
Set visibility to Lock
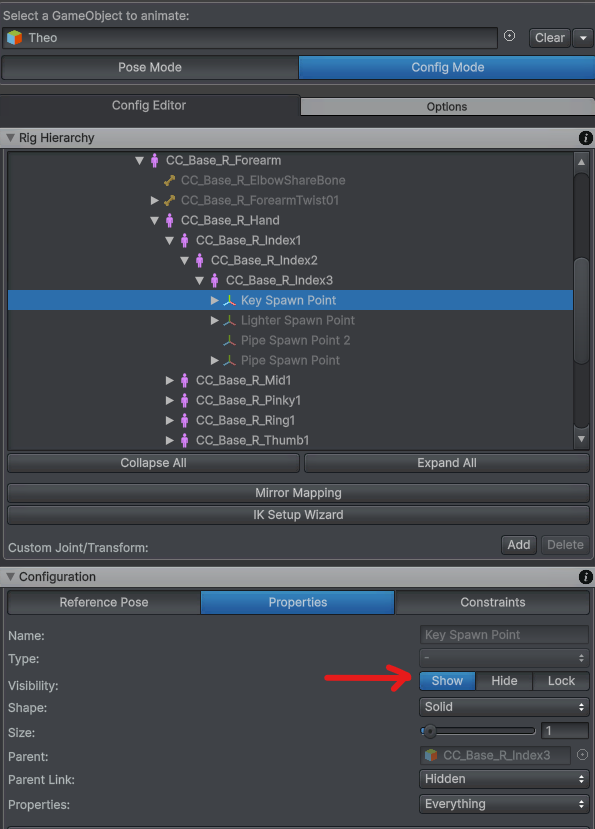tap(561, 681)
